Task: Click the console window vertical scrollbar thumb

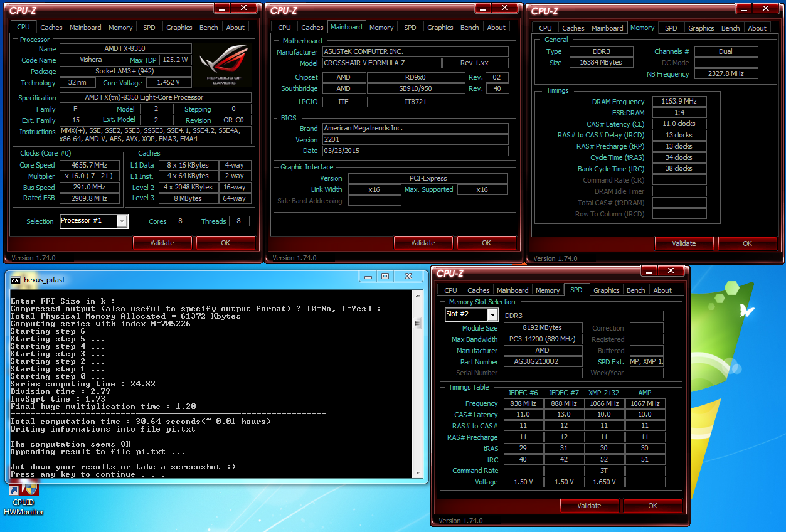Action: coord(417,323)
